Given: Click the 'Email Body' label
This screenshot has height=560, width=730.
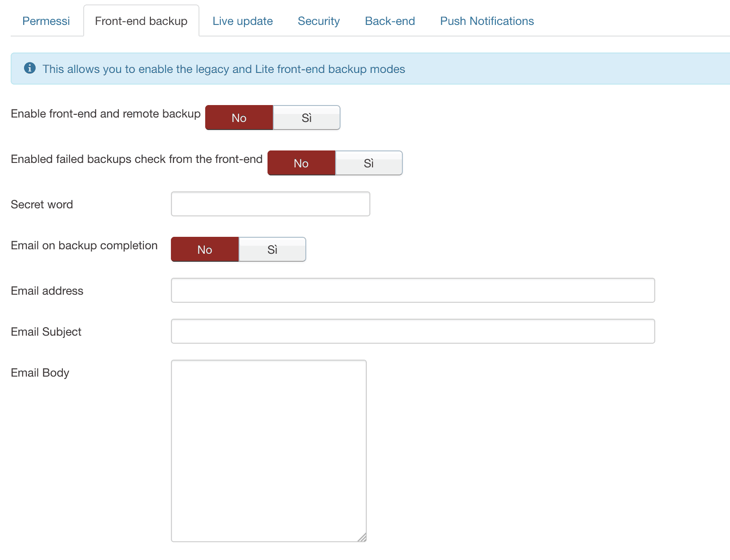Looking at the screenshot, I should click(40, 373).
